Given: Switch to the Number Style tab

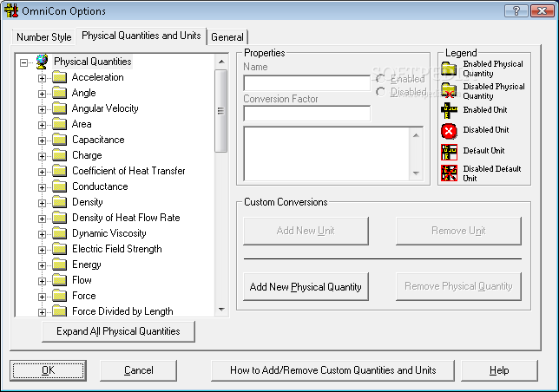Looking at the screenshot, I should (44, 37).
